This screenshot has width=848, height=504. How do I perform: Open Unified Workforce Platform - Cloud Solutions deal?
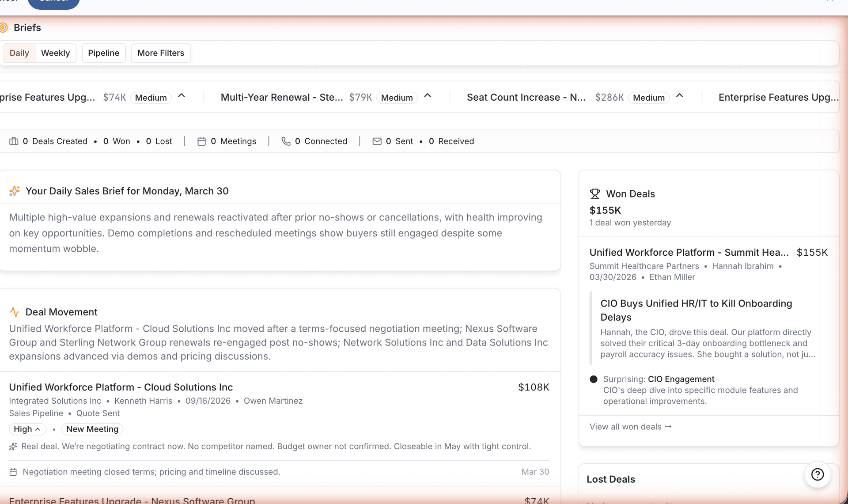coord(121,387)
